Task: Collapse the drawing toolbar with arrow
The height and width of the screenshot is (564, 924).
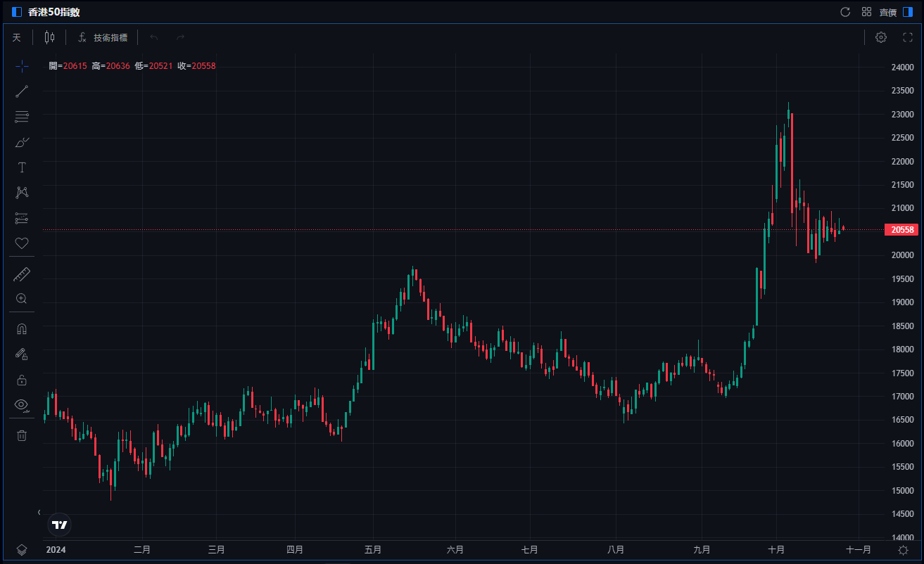Action: (x=39, y=512)
